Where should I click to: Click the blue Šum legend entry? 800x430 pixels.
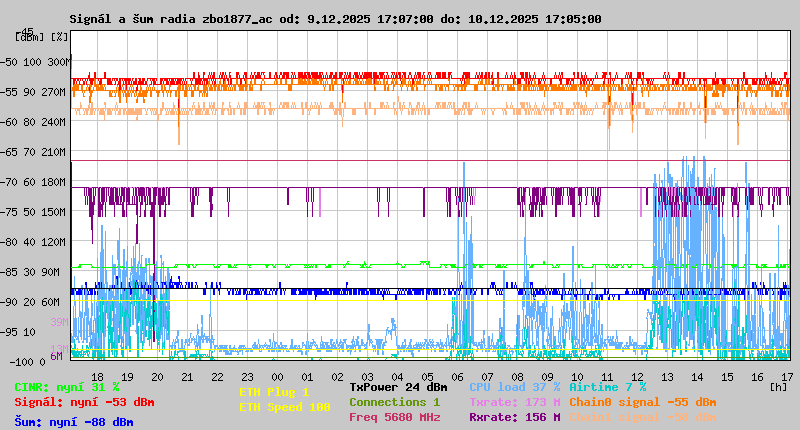(74, 422)
